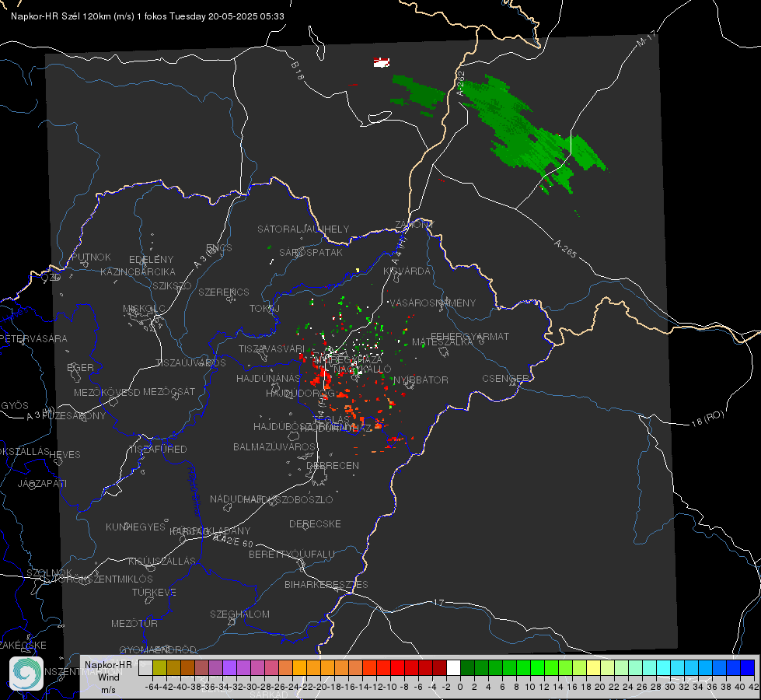761x700 pixels.
Task: Select the EDELÉNY city label
Action: point(151,260)
